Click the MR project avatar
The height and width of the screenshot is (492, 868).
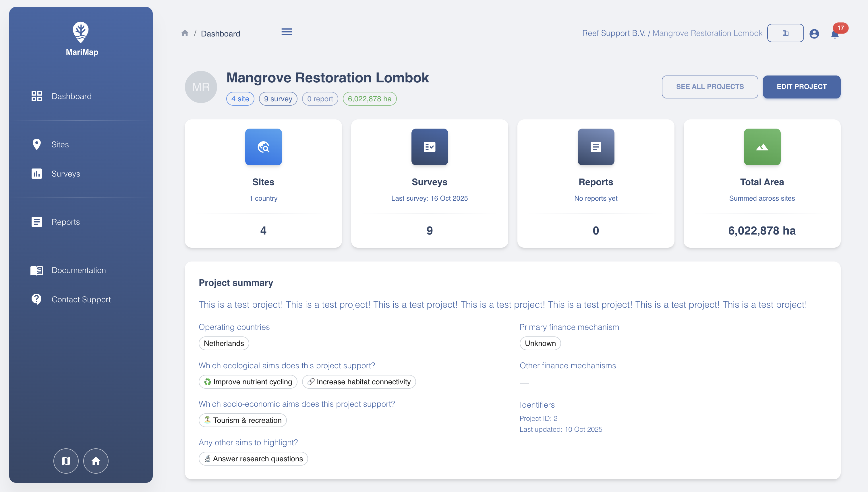pyautogui.click(x=201, y=87)
